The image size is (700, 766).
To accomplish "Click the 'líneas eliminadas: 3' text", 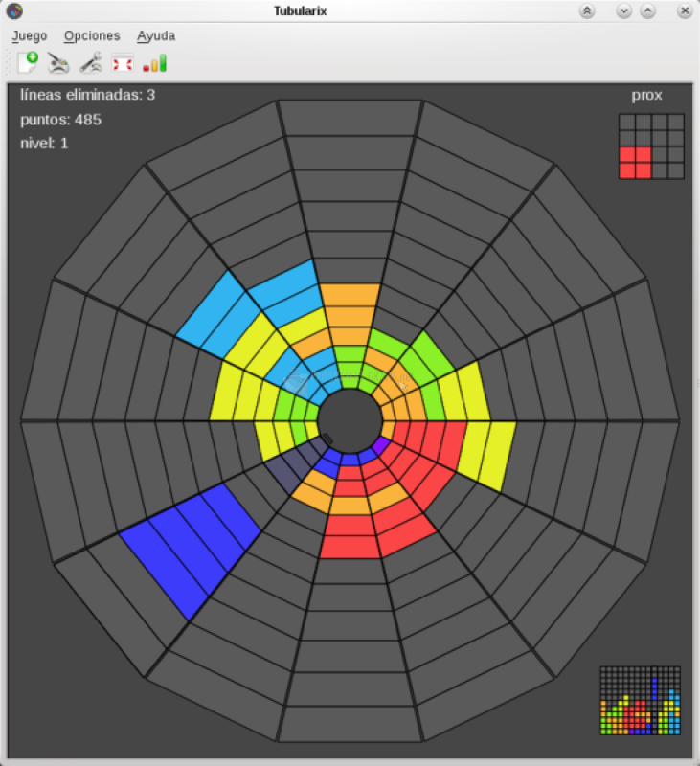I will 88,95.
